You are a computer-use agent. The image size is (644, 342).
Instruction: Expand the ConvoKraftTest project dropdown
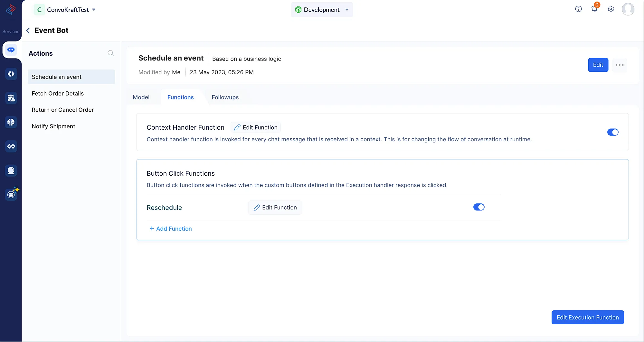[94, 10]
